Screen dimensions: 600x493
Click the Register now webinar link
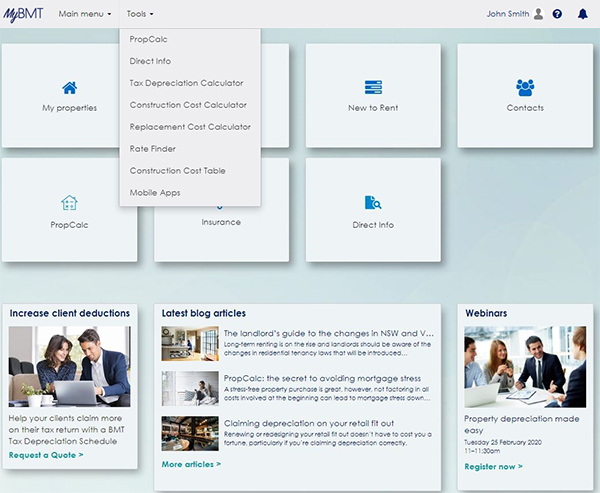coord(493,466)
